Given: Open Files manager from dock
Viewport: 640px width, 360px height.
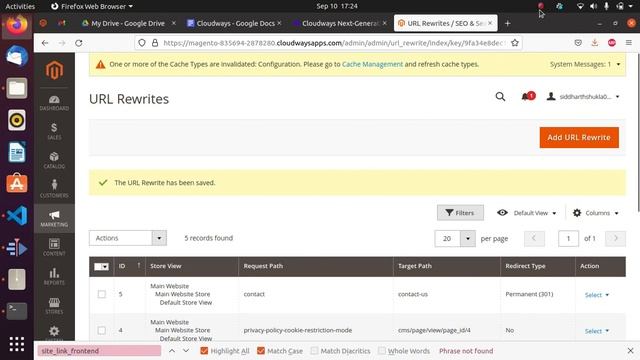Looking at the screenshot, I should tap(17, 88).
